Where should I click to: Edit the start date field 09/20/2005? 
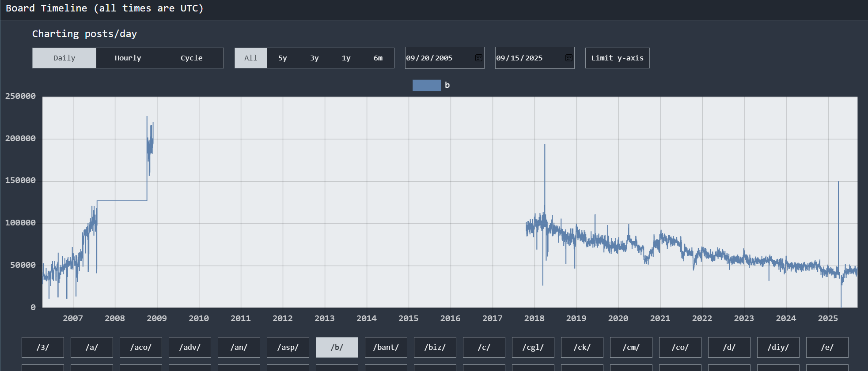coord(444,58)
